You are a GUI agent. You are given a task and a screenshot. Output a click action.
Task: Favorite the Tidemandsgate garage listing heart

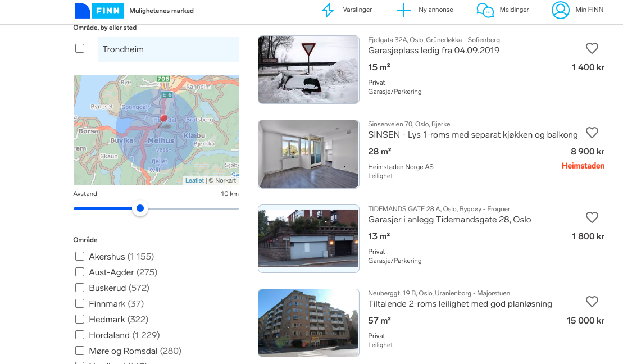[592, 217]
